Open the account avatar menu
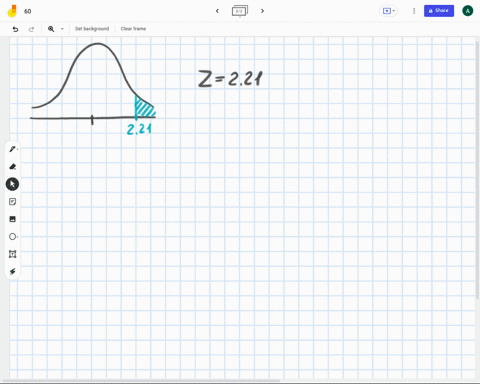 467,11
